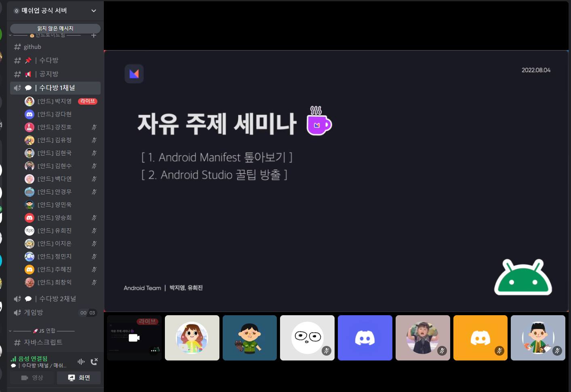Click muted mic icon beside 강진호

click(94, 127)
